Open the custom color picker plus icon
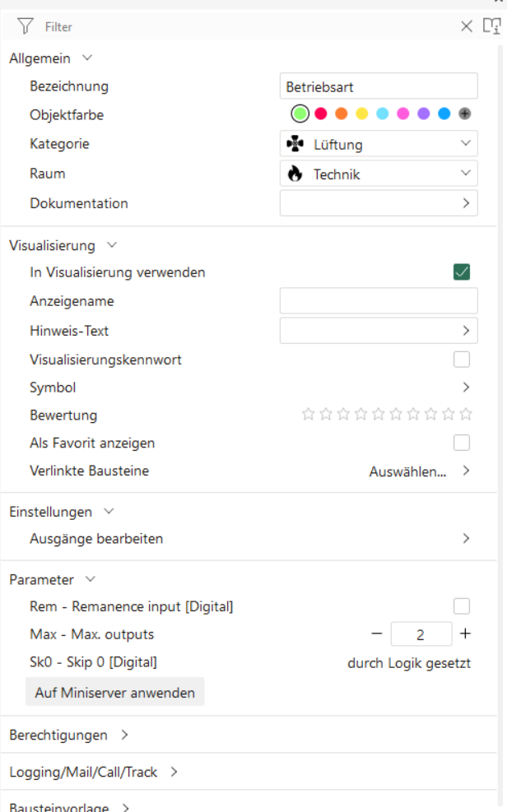507x812 pixels. pos(464,114)
